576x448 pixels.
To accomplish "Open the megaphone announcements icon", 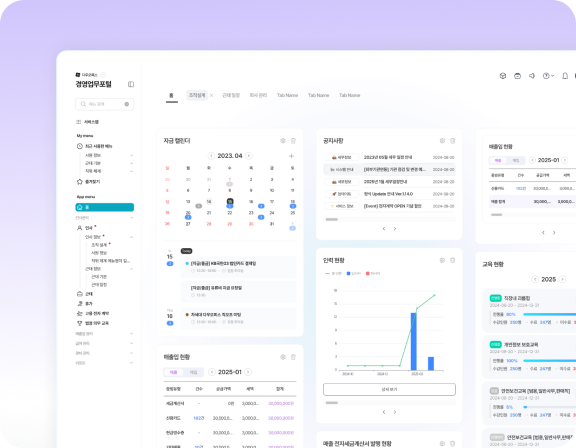I will pyautogui.click(x=532, y=76).
